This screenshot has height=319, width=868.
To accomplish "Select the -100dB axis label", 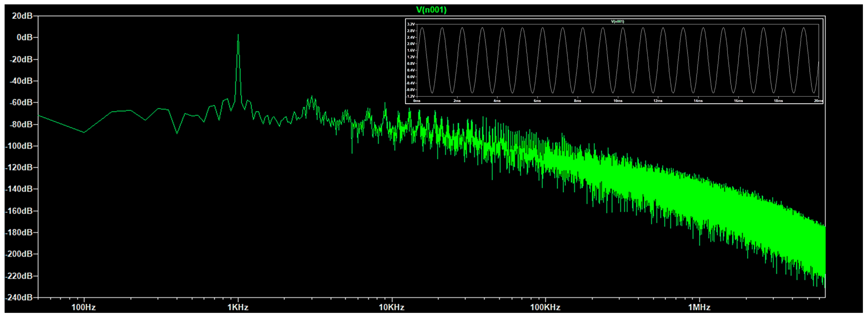I will [x=19, y=146].
